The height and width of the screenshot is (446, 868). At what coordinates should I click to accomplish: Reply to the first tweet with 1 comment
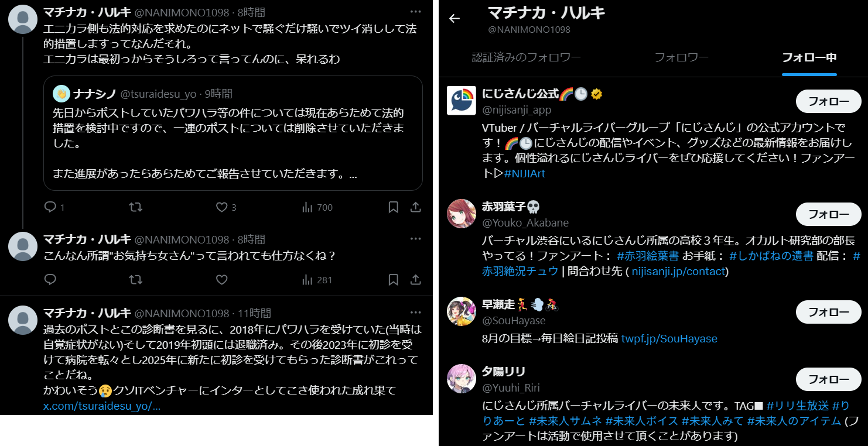55,207
